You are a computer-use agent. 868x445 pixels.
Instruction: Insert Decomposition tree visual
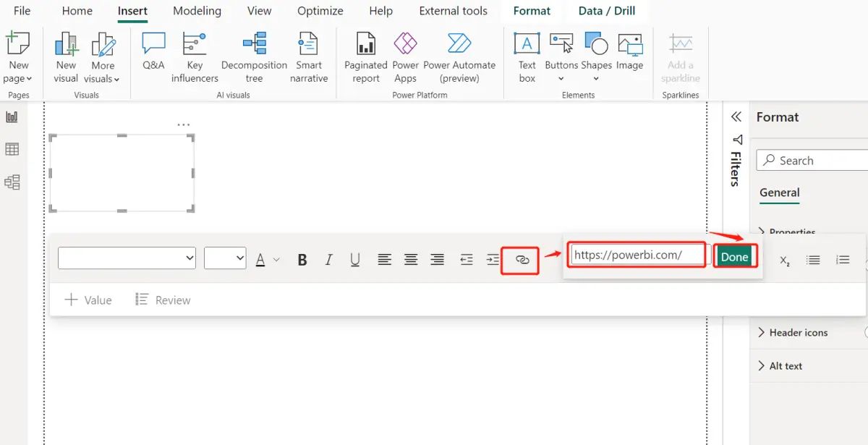click(x=254, y=58)
